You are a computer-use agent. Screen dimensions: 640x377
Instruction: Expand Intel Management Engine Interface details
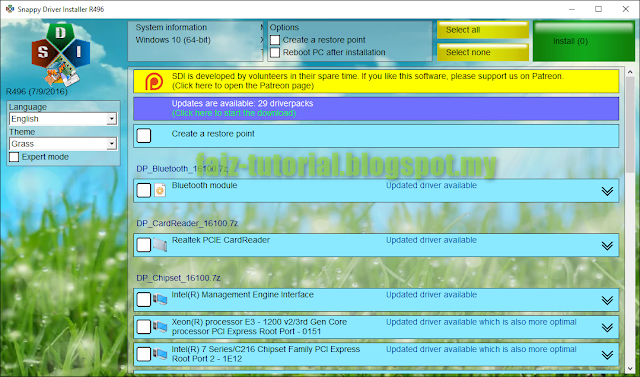(607, 301)
